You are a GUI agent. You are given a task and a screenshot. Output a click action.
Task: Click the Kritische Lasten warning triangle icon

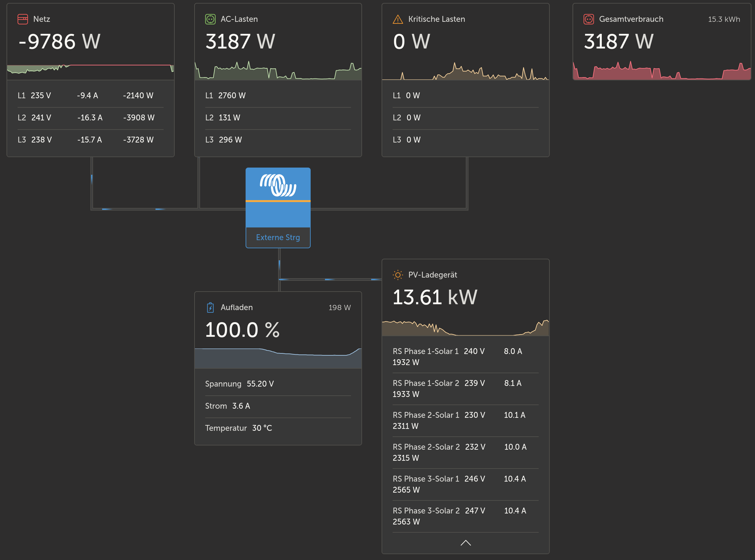[x=398, y=19]
